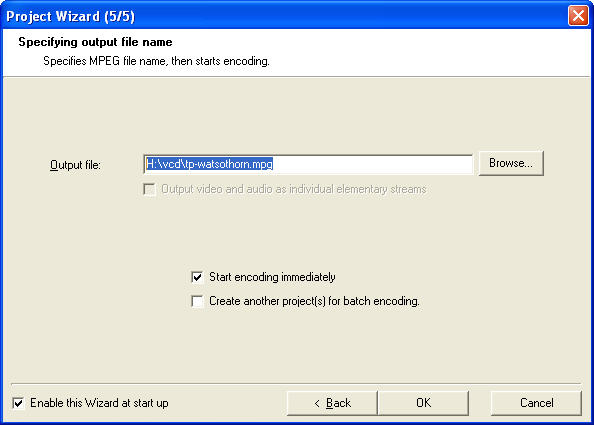Click the Browse... button for output file
This screenshot has width=594, height=425.
pos(511,163)
